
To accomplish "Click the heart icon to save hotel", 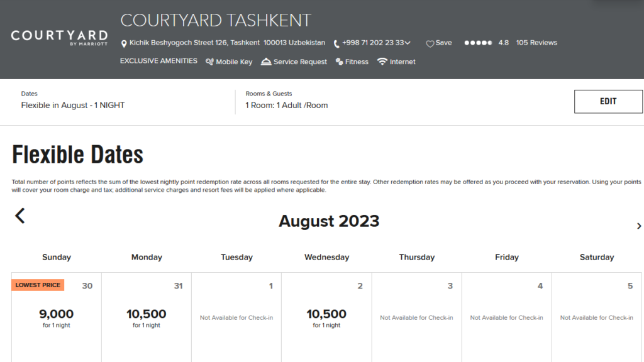I will pos(430,43).
